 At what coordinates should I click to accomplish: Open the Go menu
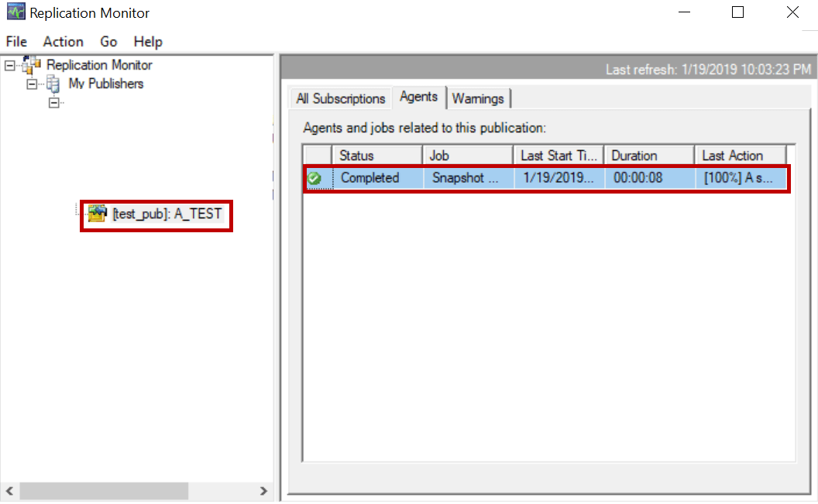(x=108, y=42)
